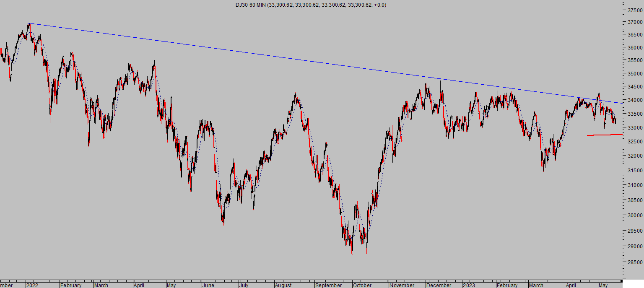Click the 2022 label on time axis
The image size is (644, 288).
pos(32,285)
